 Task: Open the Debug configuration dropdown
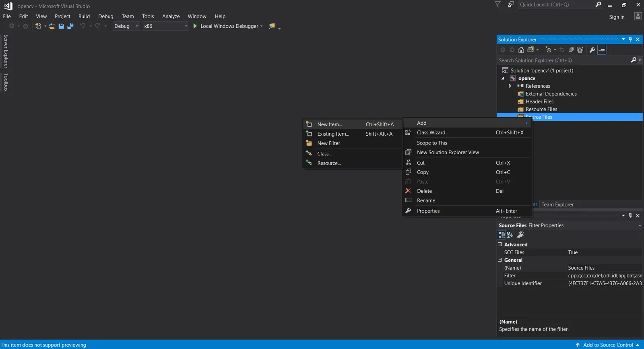(137, 26)
